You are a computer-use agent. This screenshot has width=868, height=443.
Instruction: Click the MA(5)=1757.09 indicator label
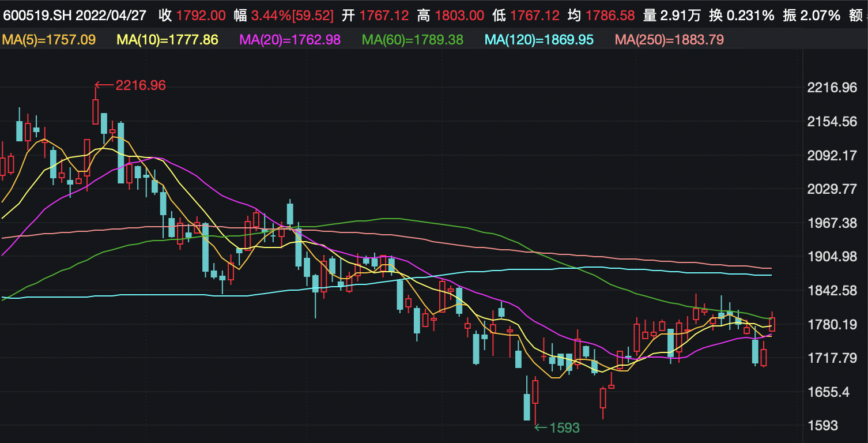tap(49, 40)
